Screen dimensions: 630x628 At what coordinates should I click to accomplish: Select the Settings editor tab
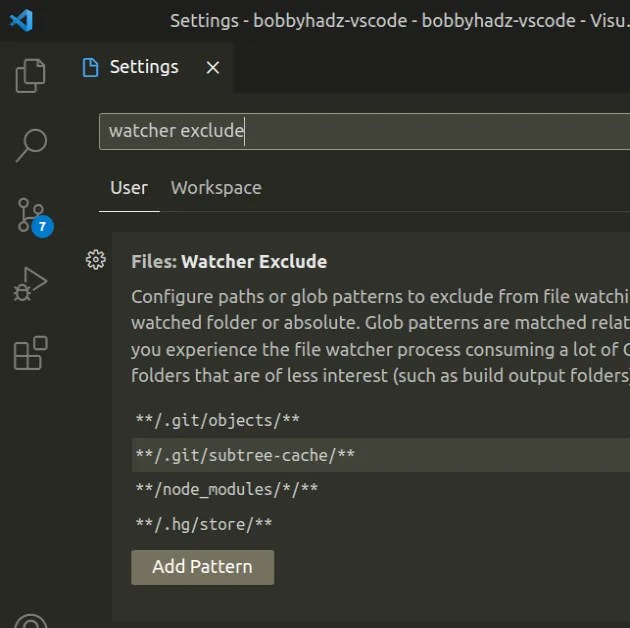coord(151,67)
